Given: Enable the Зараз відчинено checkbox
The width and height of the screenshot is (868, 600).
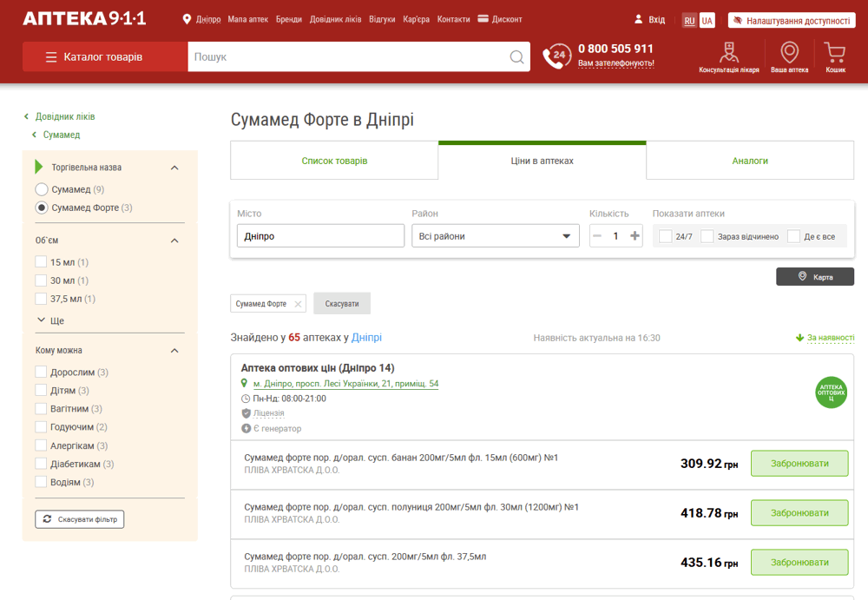Looking at the screenshot, I should [x=707, y=236].
